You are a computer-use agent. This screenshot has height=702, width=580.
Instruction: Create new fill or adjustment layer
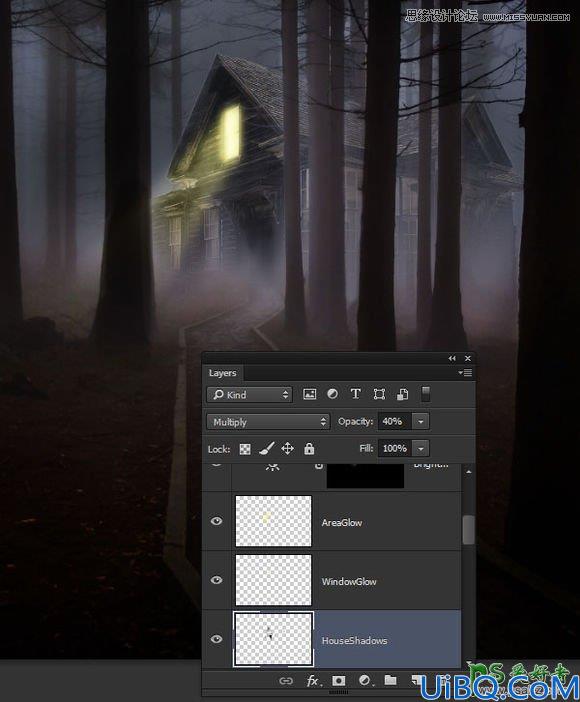[x=365, y=681]
